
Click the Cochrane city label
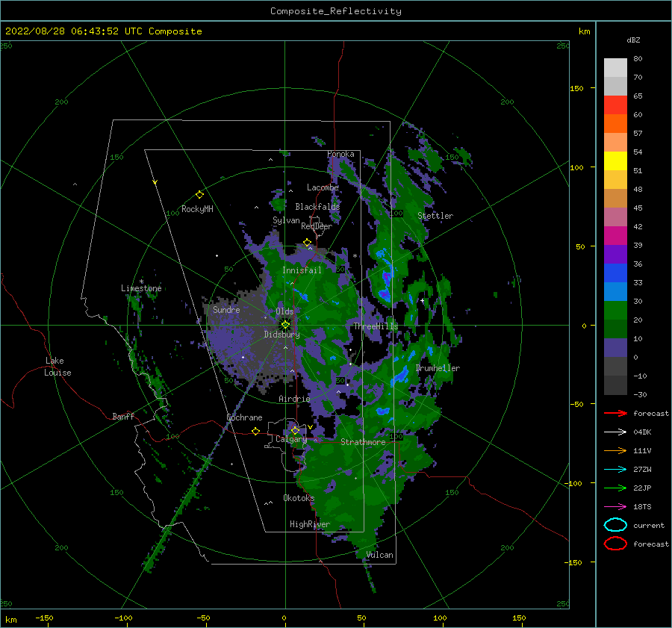point(244,417)
